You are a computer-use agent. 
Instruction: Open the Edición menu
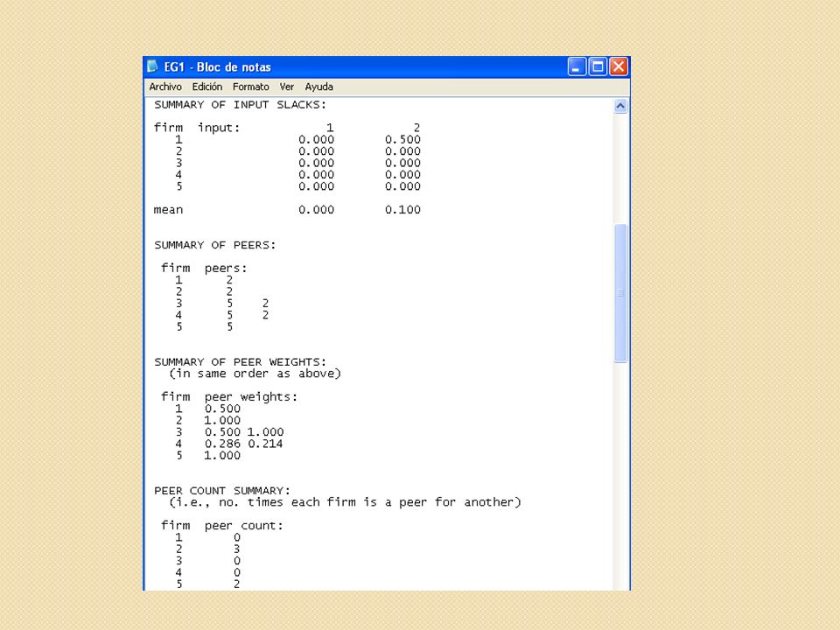pos(206,87)
